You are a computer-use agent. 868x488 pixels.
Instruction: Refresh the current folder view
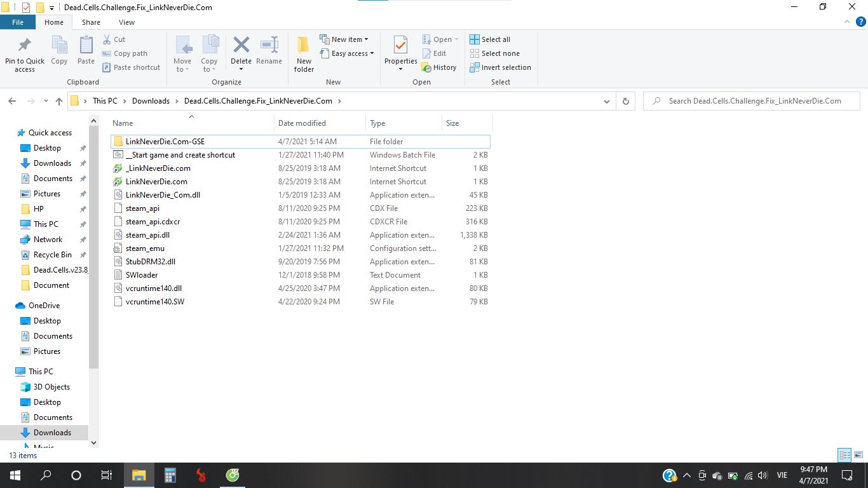tap(626, 101)
